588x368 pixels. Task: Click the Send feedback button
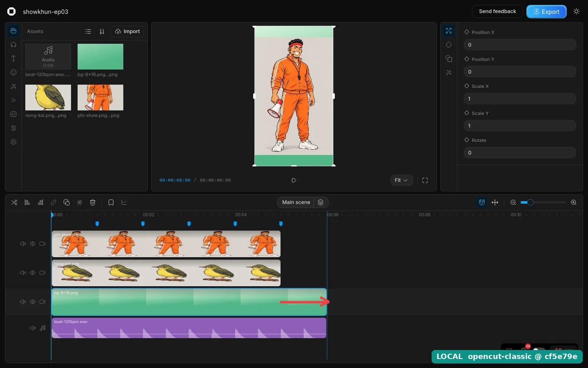coord(497,11)
